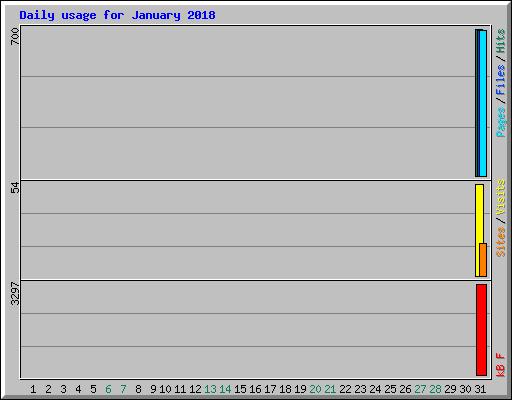Click the red KB F bar for day 31
Image resolution: width=512 pixels, height=400 pixels.
click(x=481, y=330)
